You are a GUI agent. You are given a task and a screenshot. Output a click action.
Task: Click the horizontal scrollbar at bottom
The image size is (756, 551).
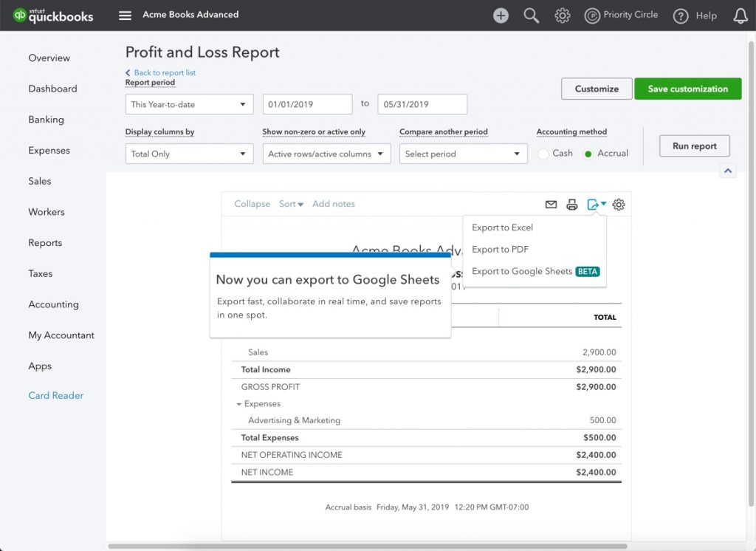[x=368, y=546]
